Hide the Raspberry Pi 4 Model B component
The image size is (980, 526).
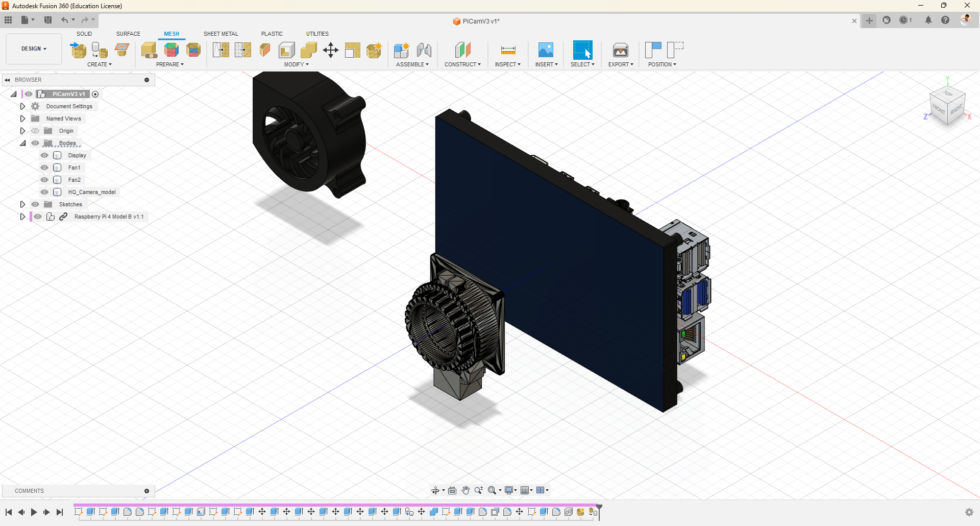point(38,217)
